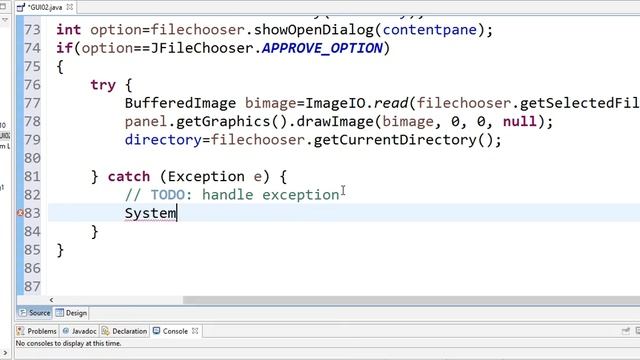640x360 pixels.
Task: Click the Console toolbar open-console icon
Action: tap(626, 331)
